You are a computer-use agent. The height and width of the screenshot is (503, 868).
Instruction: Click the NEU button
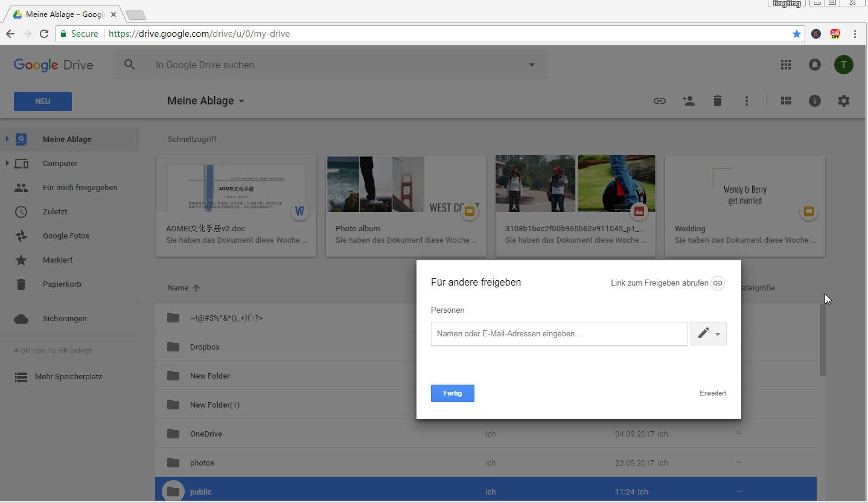43,101
